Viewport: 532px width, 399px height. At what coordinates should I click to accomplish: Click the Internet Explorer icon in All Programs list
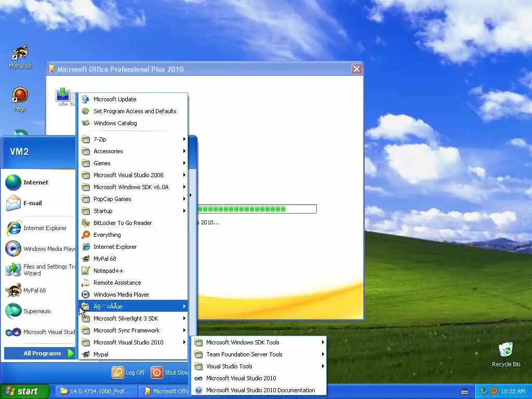(86, 247)
